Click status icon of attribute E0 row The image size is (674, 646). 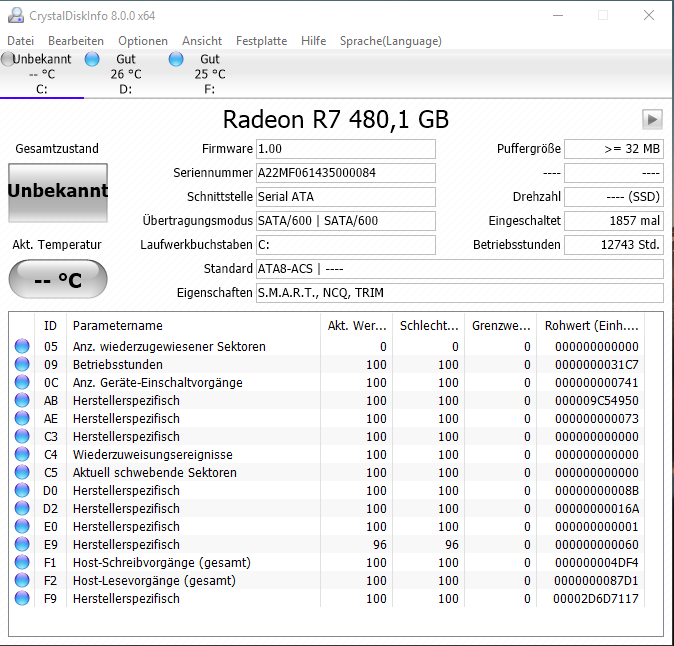point(22,527)
